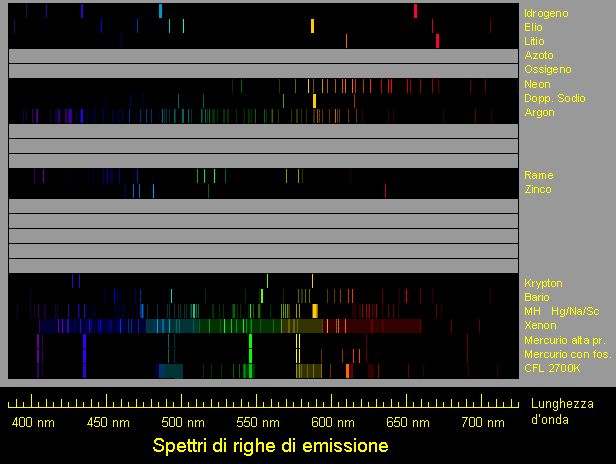
Task: Click the Krypton label
Action: [x=543, y=283]
